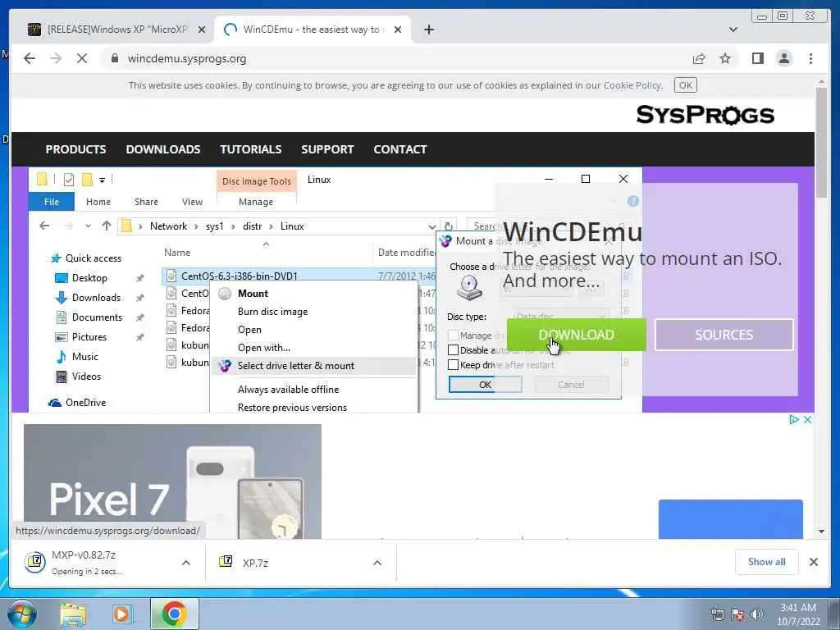840x630 pixels.
Task: Click the green DOWNLOAD button
Action: [x=577, y=335]
